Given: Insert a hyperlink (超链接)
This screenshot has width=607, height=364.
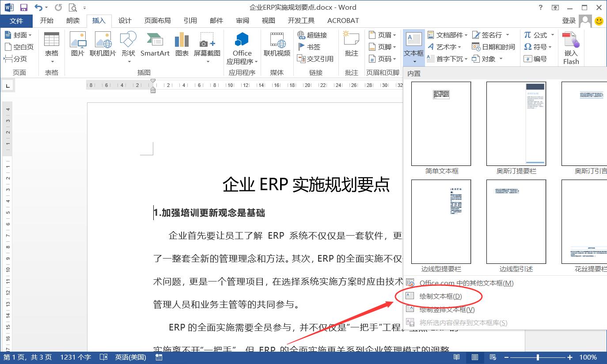Looking at the screenshot, I should (x=312, y=35).
